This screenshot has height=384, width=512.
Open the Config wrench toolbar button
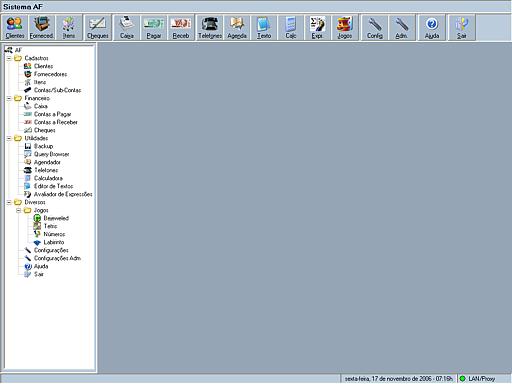pos(375,27)
